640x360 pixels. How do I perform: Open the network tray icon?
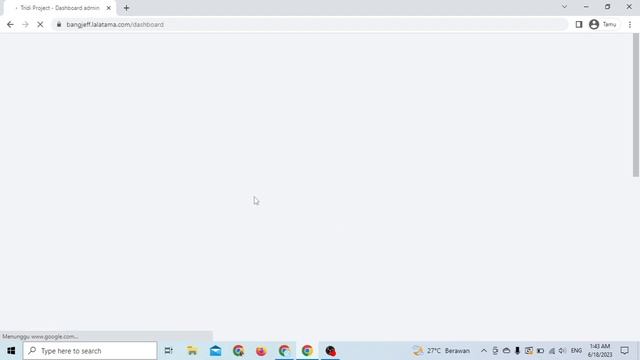point(552,351)
